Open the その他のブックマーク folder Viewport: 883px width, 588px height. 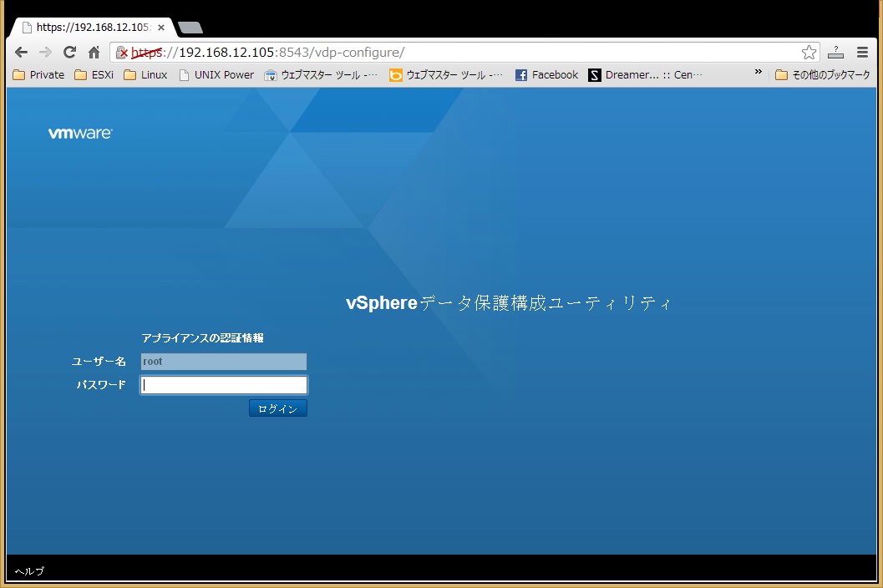coord(823,75)
